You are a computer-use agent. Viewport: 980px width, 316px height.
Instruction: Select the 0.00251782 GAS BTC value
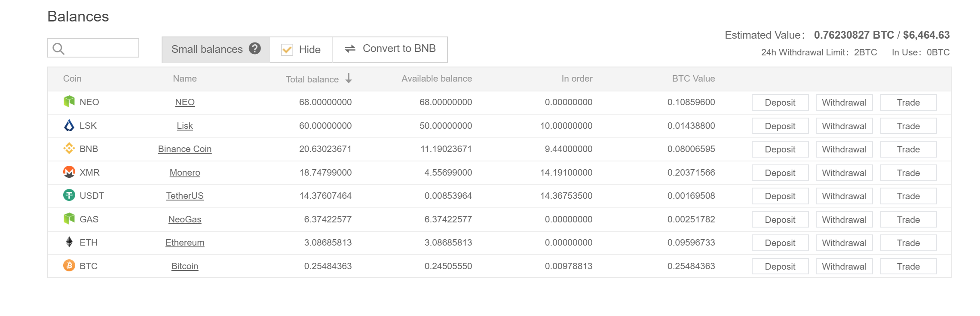(x=691, y=219)
